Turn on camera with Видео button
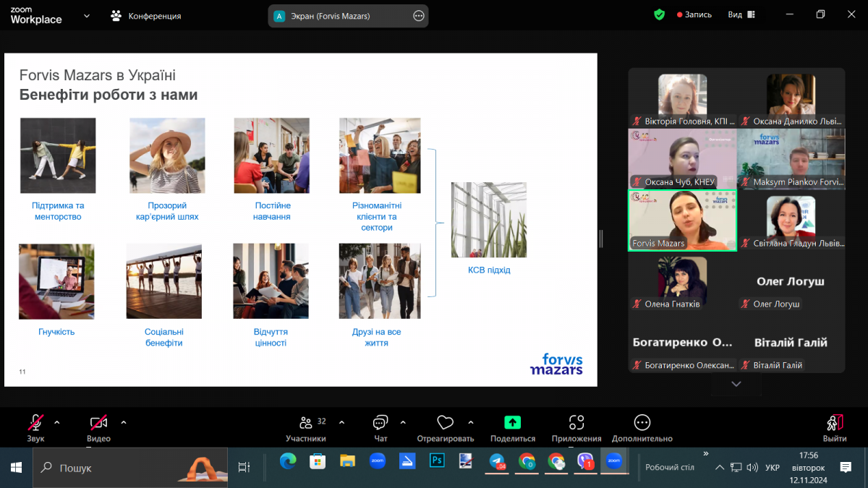Screen dimensions: 868x488 (98, 423)
